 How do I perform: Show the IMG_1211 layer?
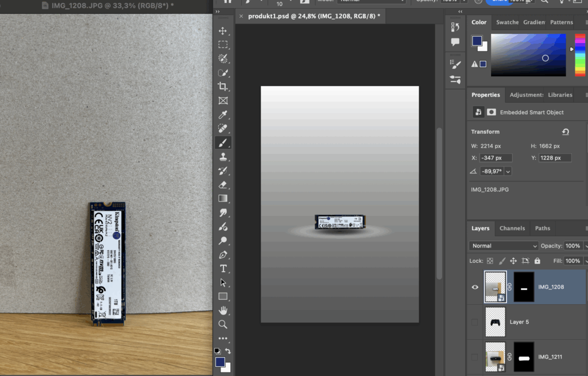click(x=475, y=357)
